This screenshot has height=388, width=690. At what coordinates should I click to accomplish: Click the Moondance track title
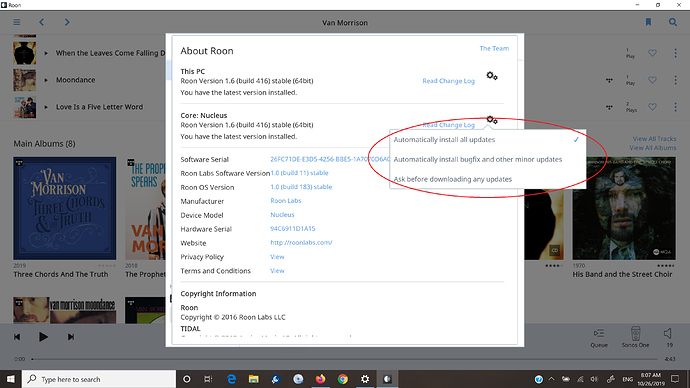click(75, 80)
